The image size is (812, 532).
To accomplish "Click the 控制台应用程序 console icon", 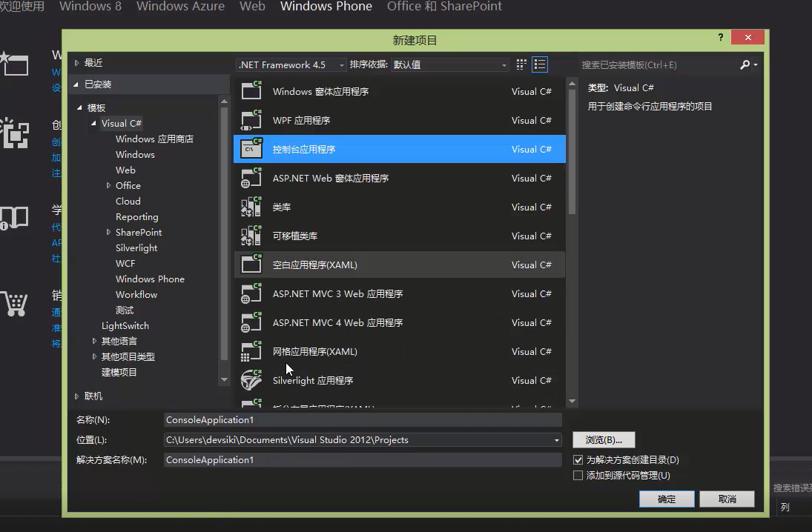I will pos(251,149).
